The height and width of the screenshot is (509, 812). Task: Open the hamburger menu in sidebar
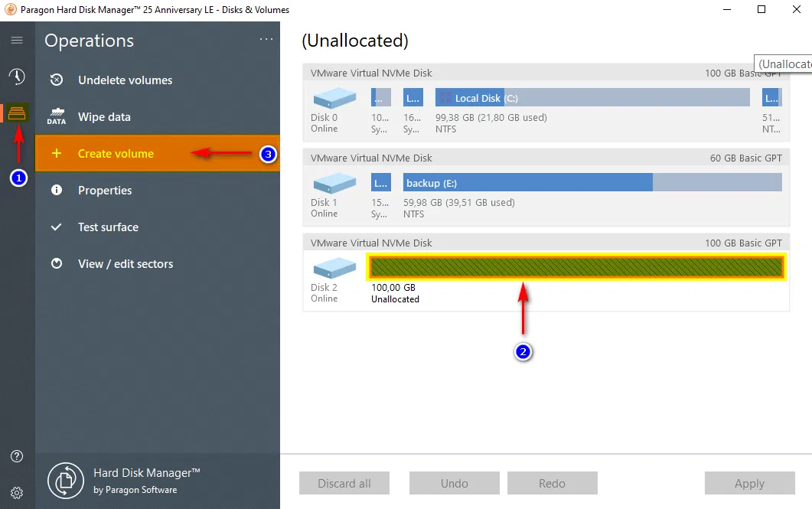click(x=17, y=40)
